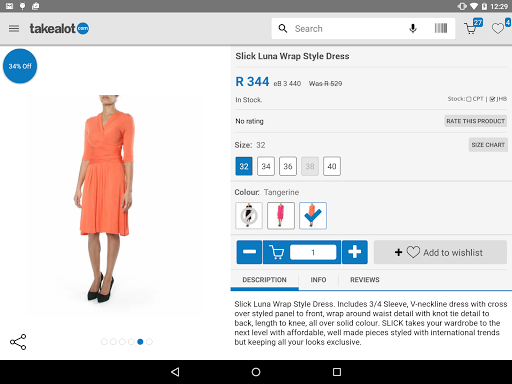Choose the black dress colour swatch
The width and height of the screenshot is (512, 384).
coord(249,216)
